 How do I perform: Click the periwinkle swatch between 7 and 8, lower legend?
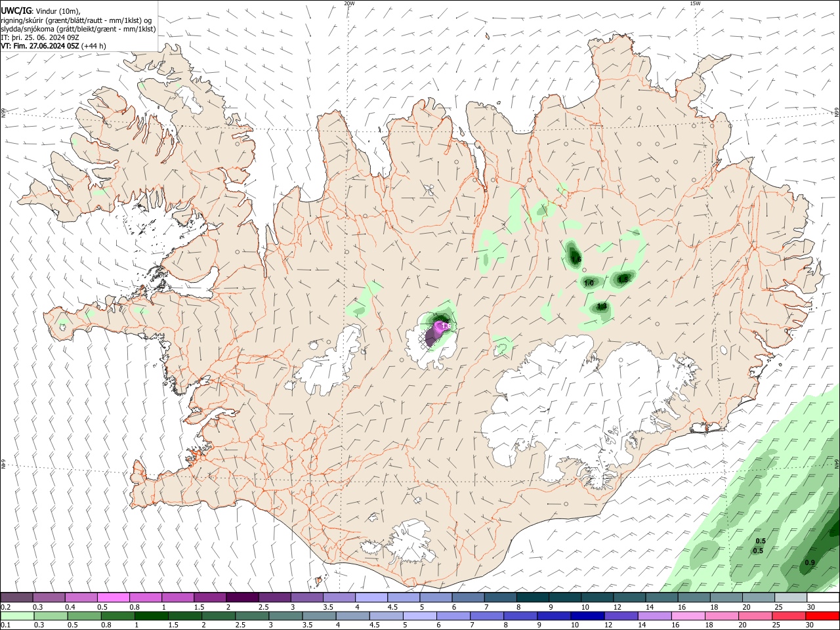pos(486,616)
